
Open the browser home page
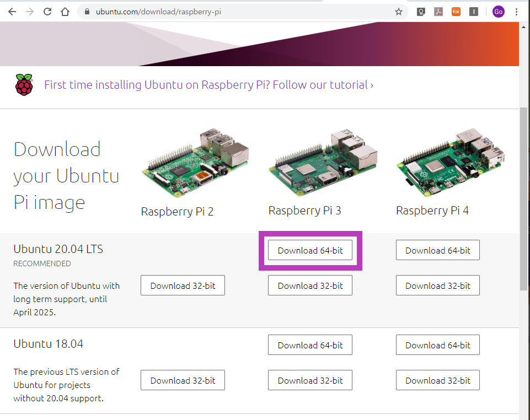point(65,12)
